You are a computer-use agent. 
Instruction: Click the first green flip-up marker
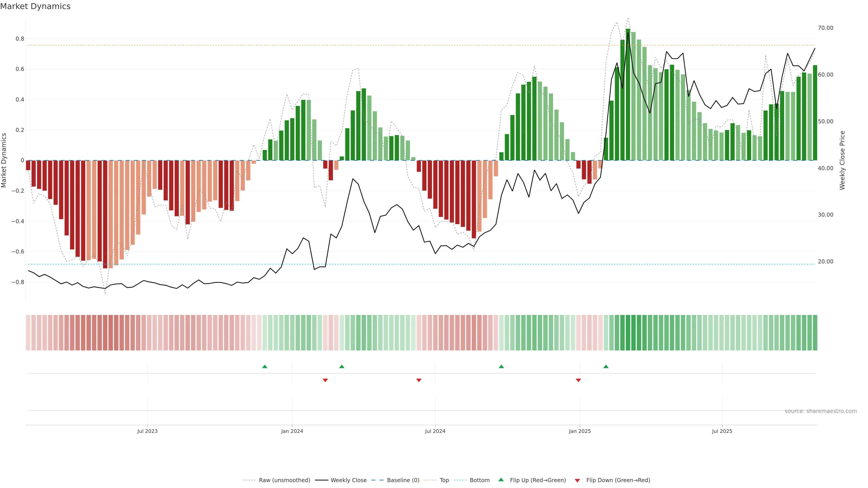[264, 366]
